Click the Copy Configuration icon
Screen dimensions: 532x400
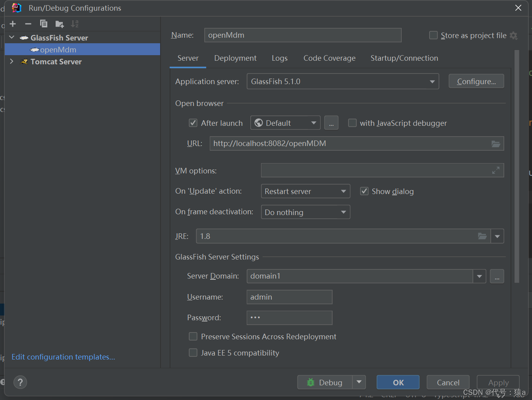(44, 24)
